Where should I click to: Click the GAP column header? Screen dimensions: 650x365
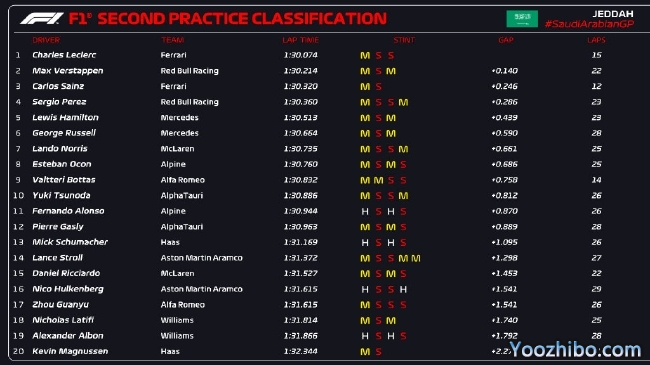[x=506, y=40]
